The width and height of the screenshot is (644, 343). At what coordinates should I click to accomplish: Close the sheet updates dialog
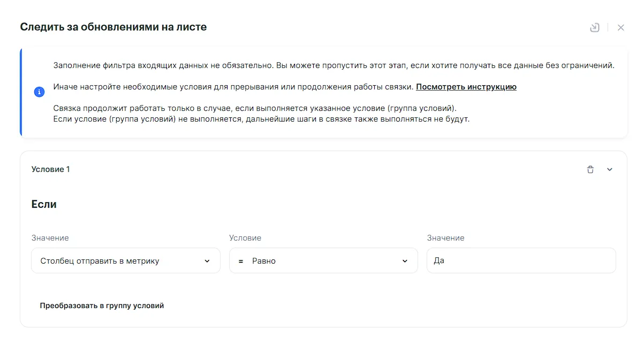(621, 28)
